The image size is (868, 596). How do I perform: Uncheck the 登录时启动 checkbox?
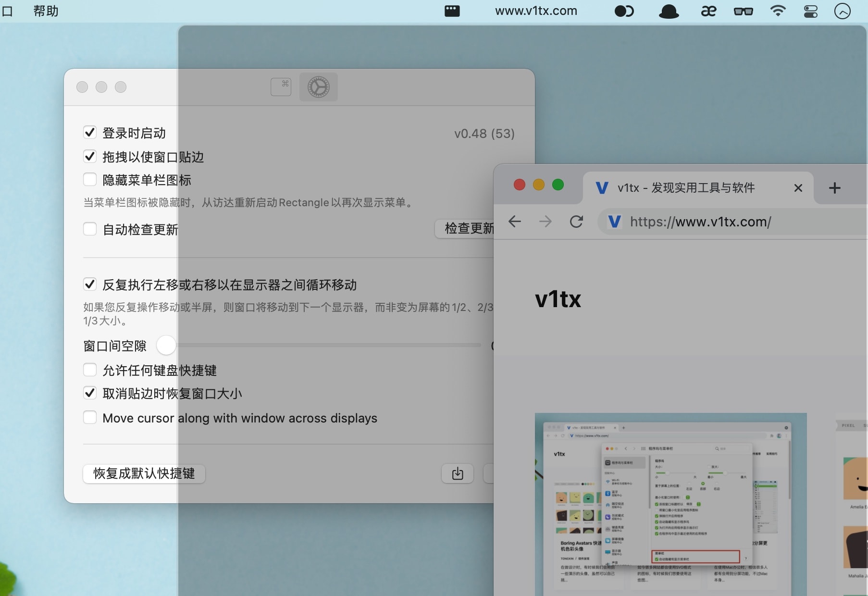coord(90,132)
